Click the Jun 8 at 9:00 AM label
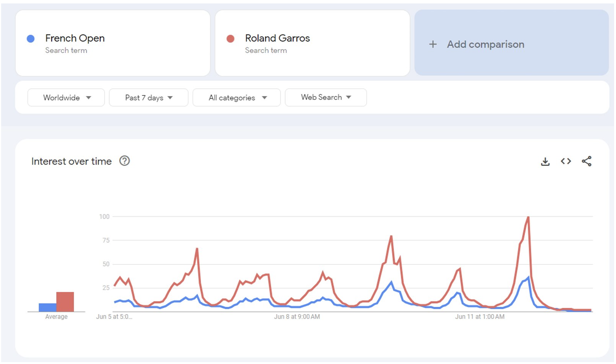The height and width of the screenshot is (364, 616). pyautogui.click(x=297, y=317)
